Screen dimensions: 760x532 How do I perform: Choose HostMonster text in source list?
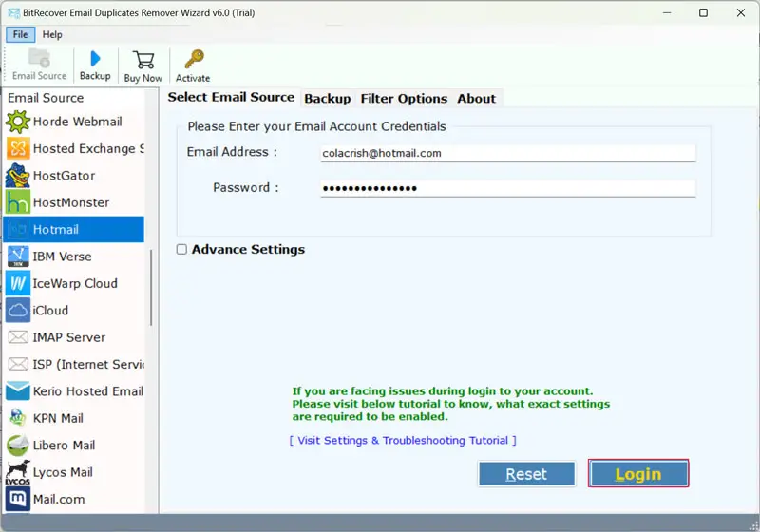pyautogui.click(x=71, y=202)
